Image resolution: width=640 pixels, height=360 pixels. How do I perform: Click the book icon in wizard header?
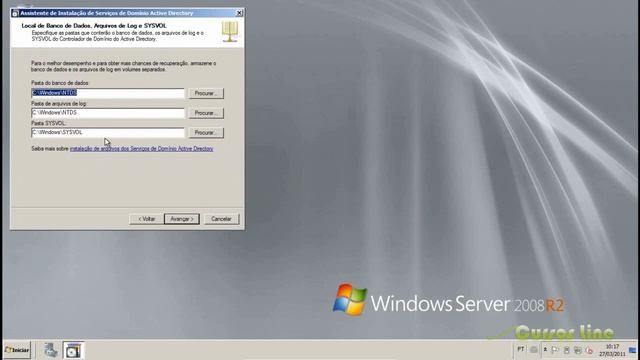pyautogui.click(x=230, y=32)
